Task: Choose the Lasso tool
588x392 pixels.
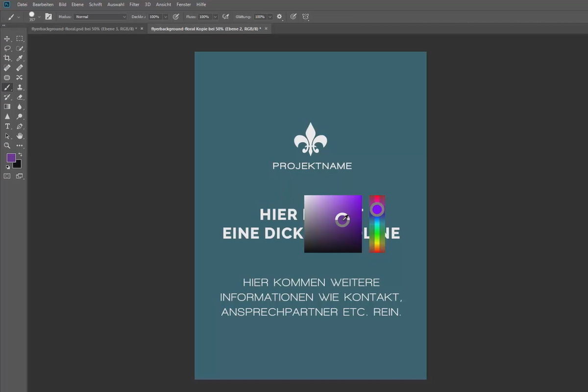Action: point(7,49)
